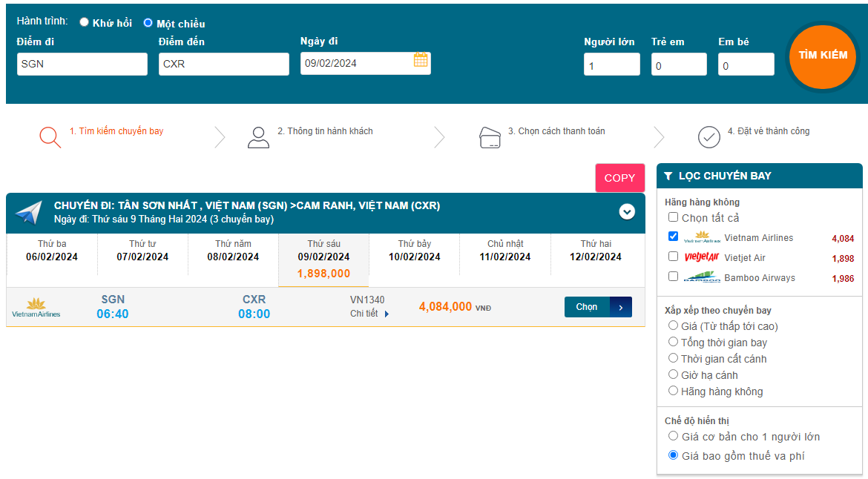Click the Điểm đến destination input field
Image resolution: width=868 pixels, height=479 pixels.
coord(223,64)
